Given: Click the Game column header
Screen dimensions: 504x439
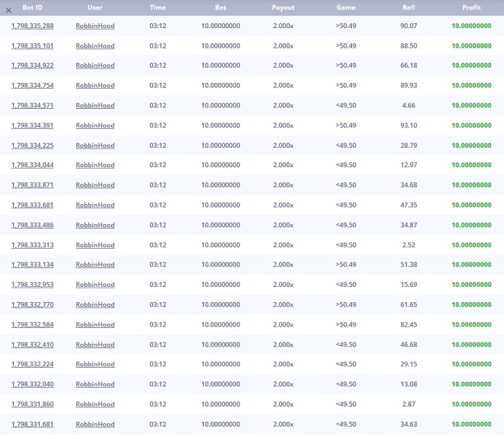Looking at the screenshot, I should [346, 7].
